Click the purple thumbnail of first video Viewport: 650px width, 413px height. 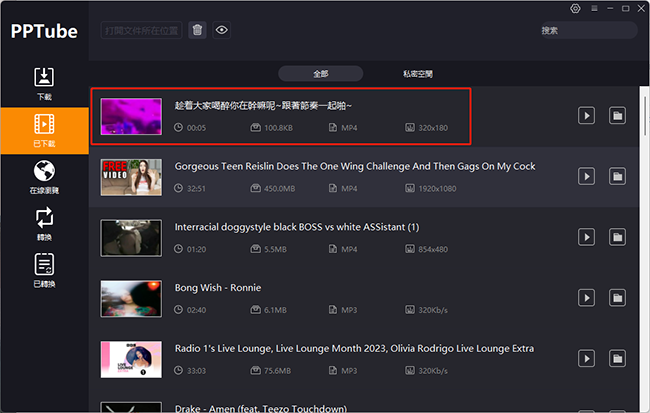(131, 117)
